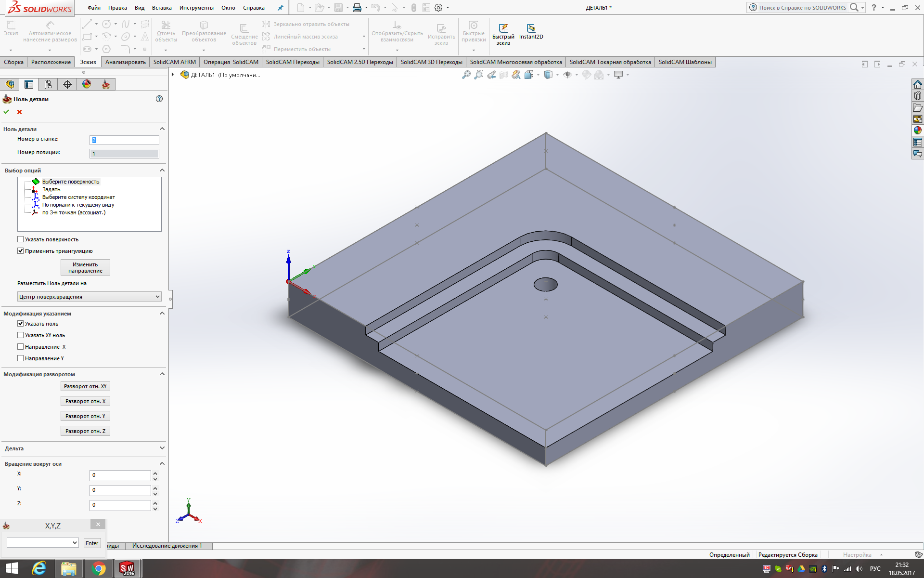Click the Разворот отн. Z button

click(85, 431)
